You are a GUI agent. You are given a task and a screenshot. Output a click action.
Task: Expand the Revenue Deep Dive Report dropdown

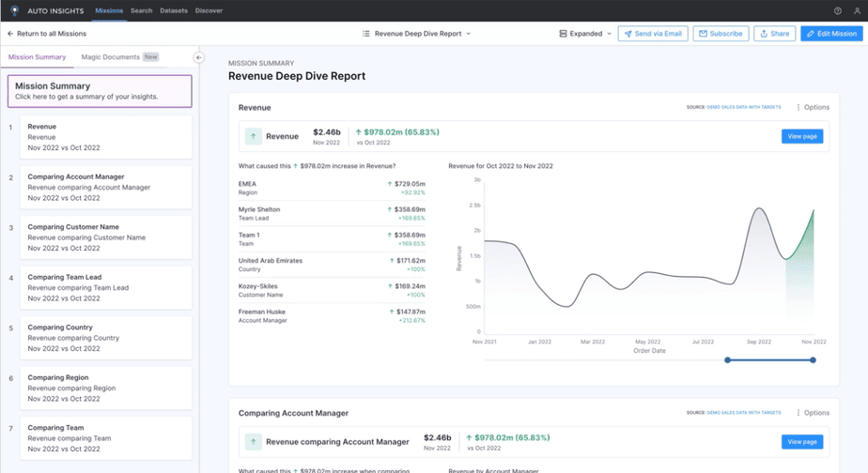[417, 34]
